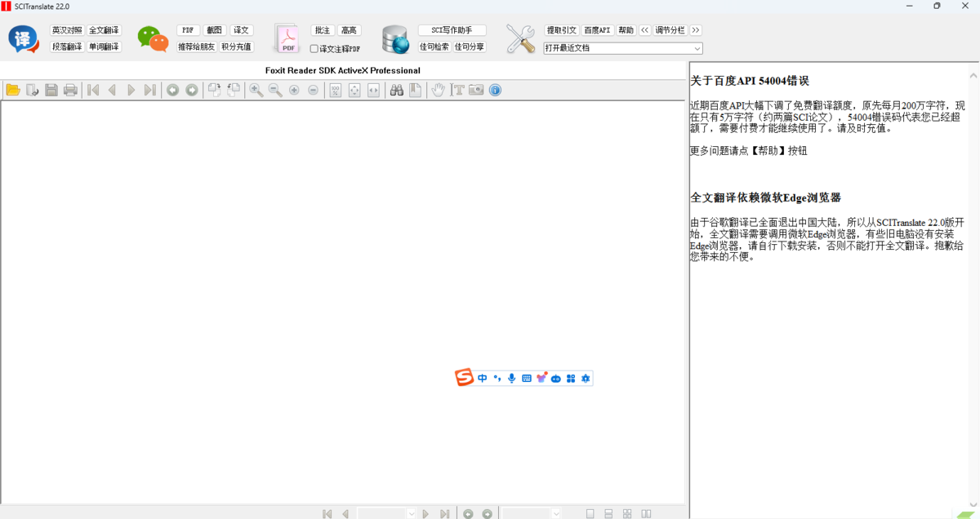The height and width of the screenshot is (519, 980).
Task: Select the magnifier zoom out tool
Action: tap(275, 90)
